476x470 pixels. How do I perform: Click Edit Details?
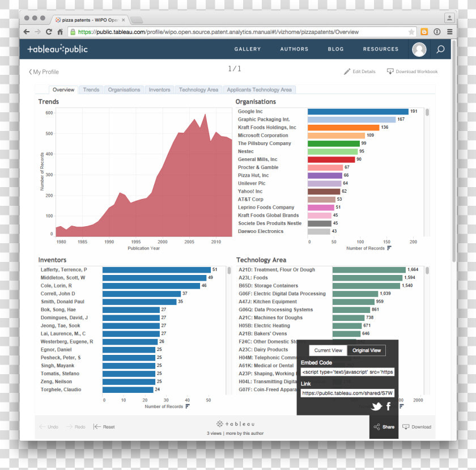[x=360, y=71]
